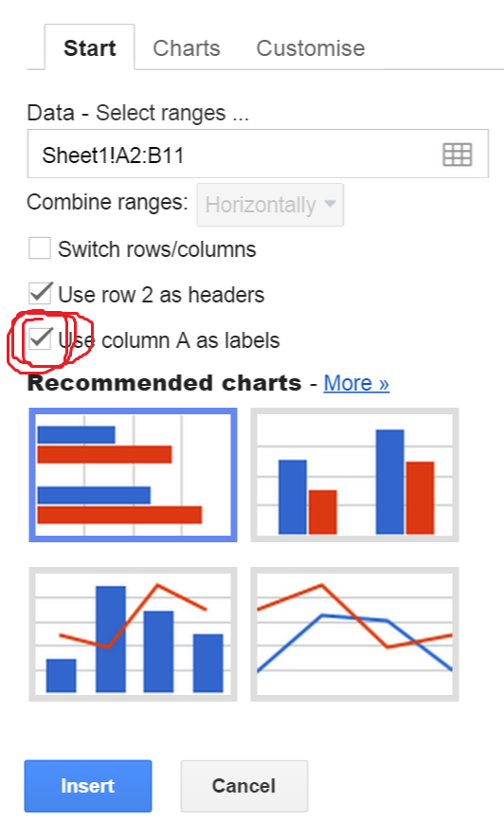The height and width of the screenshot is (840, 504).
Task: Select the Start tab
Action: tap(89, 47)
